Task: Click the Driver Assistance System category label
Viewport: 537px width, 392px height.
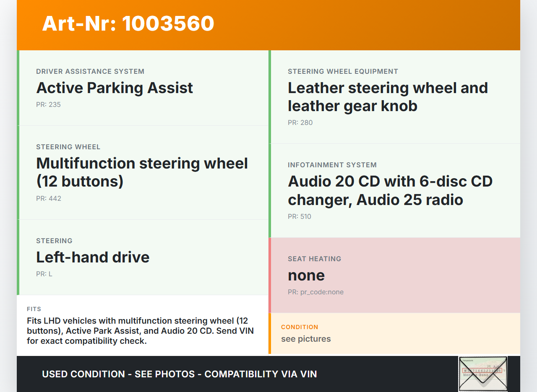Action: tap(90, 72)
